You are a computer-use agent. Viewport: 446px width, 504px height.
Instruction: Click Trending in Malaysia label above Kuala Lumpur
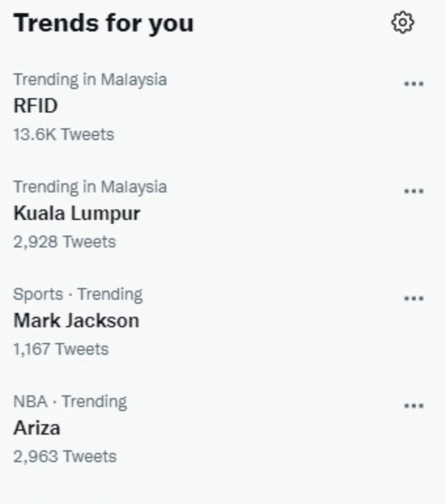click(x=90, y=187)
